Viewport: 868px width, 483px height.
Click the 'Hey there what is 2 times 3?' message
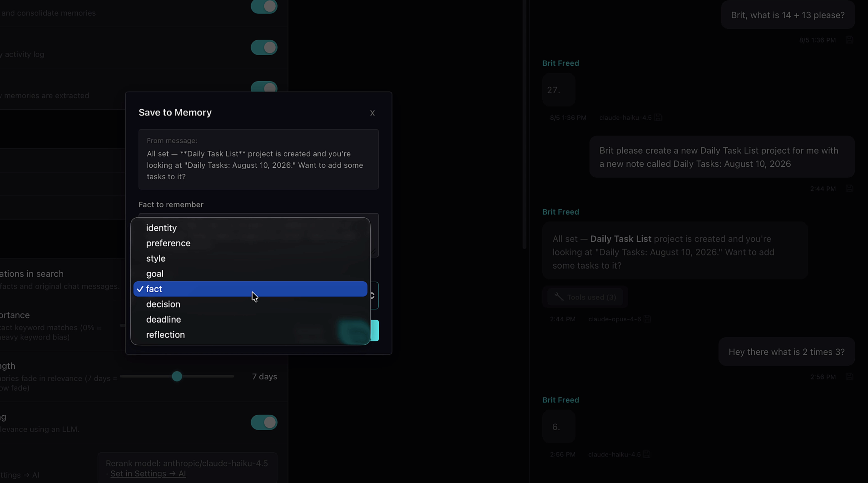click(x=786, y=352)
